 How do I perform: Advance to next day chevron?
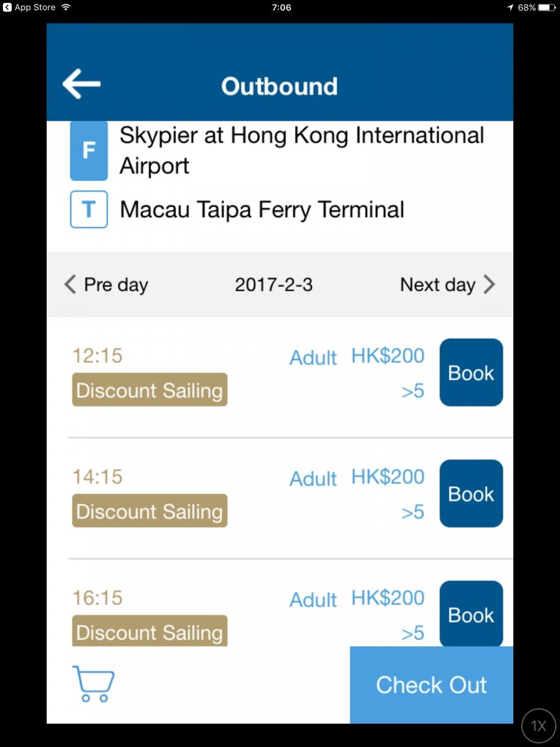tap(489, 285)
